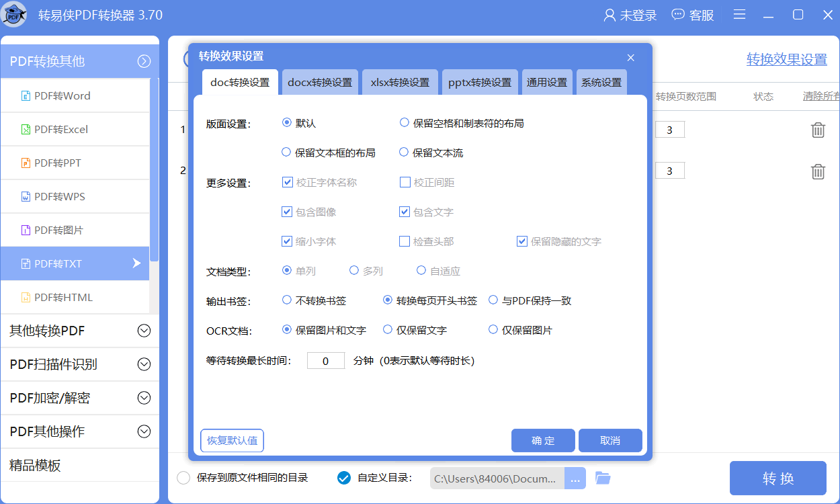This screenshot has width=840, height=504.
Task: Open 转换效果设置 link at top right
Action: [787, 60]
